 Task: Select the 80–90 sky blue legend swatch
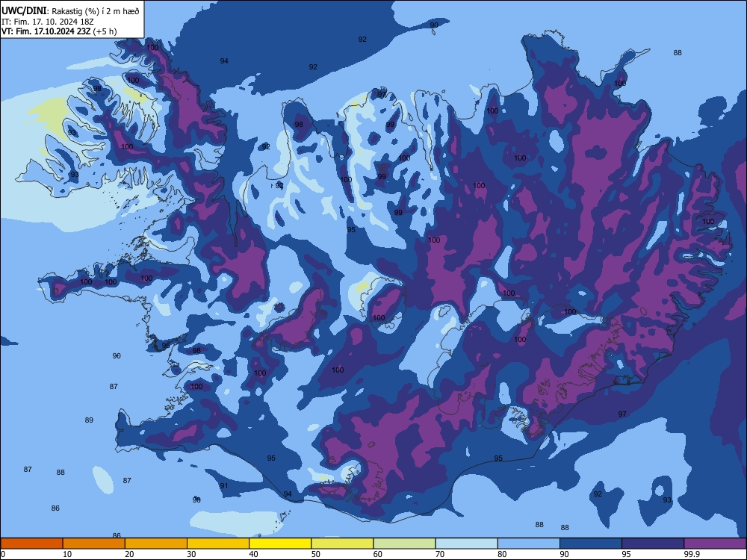tap(529, 544)
